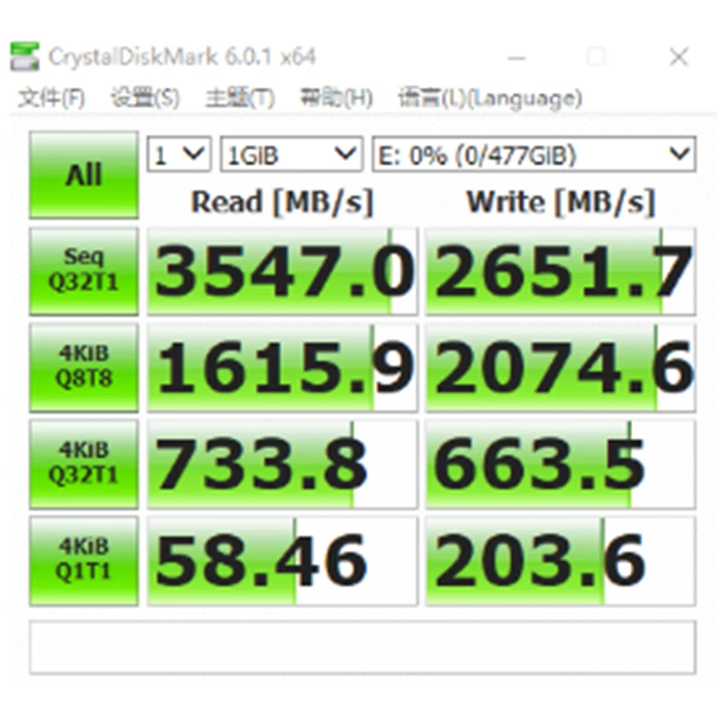
Task: Select the 4KiB Q32T1 write value 663.5
Action: (x=561, y=464)
